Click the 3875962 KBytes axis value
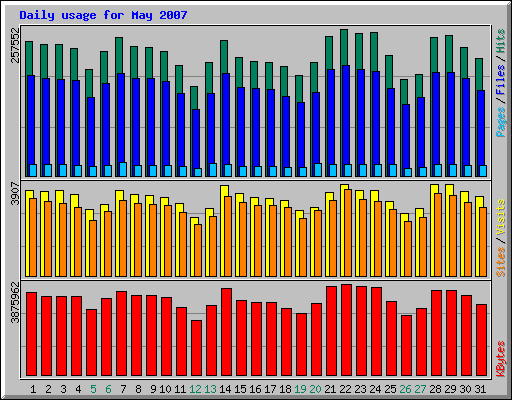Image resolution: width=512 pixels, height=400 pixels. tap(15, 303)
